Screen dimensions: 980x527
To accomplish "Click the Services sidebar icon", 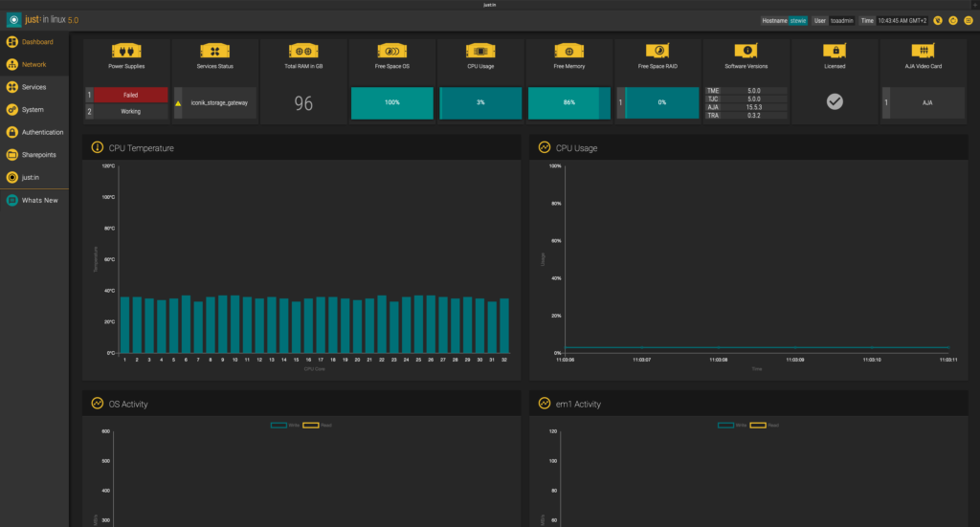I will click(11, 87).
